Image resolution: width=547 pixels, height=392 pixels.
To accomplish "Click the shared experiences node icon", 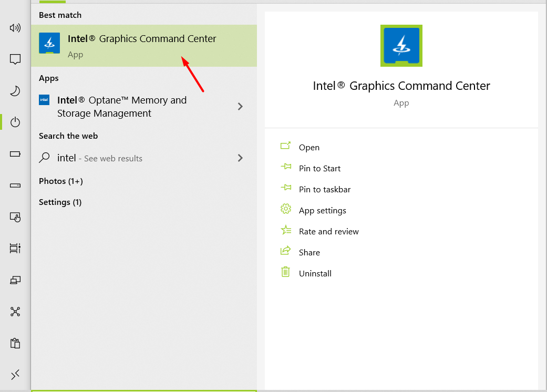I will (15, 312).
